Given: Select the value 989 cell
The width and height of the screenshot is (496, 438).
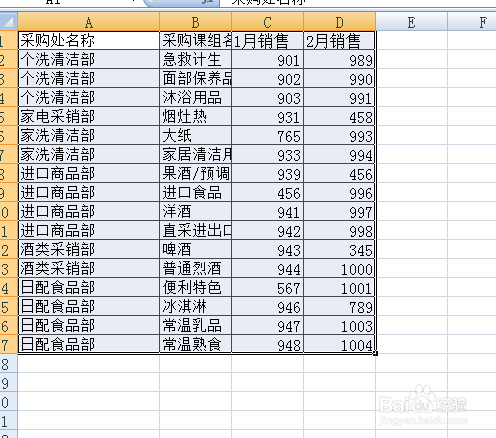Looking at the screenshot, I should (x=339, y=60).
